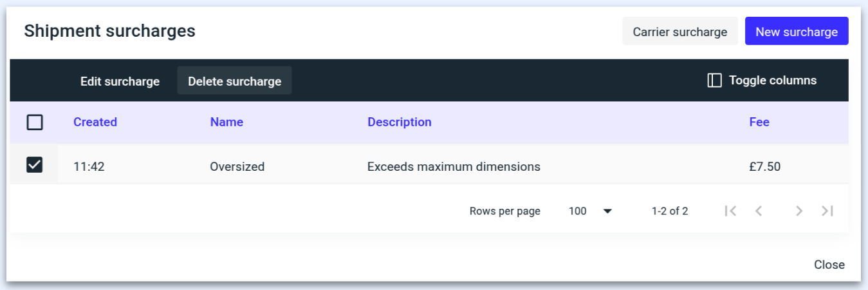Select the Oversized name cell
868x290 pixels.
tap(237, 166)
